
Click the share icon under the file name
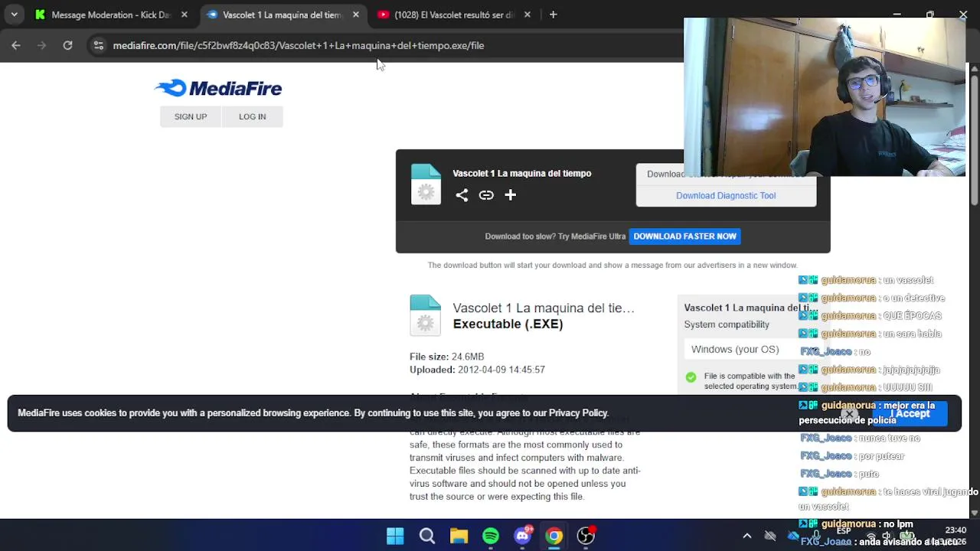pos(462,195)
